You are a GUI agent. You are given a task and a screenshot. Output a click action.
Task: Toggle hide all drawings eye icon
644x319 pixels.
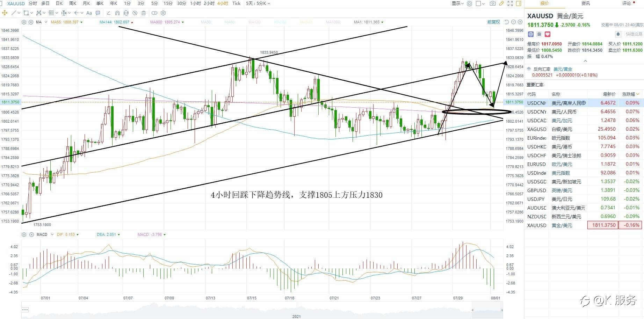[x=135, y=13]
